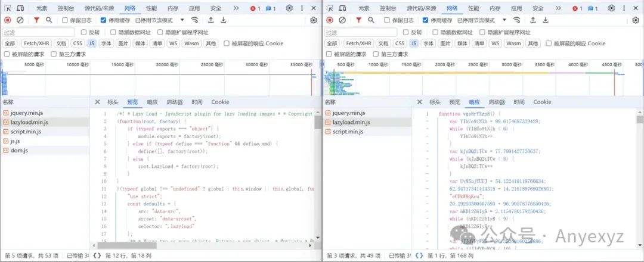
Task: Open 响应 tab in left DevTools detail pane
Action: [152, 102]
